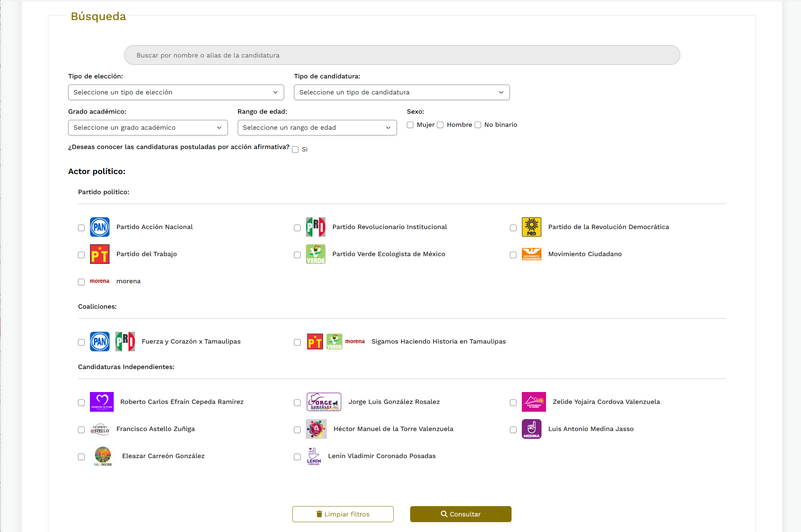
Task: Expand the Rango de edad dropdown
Action: click(x=317, y=128)
